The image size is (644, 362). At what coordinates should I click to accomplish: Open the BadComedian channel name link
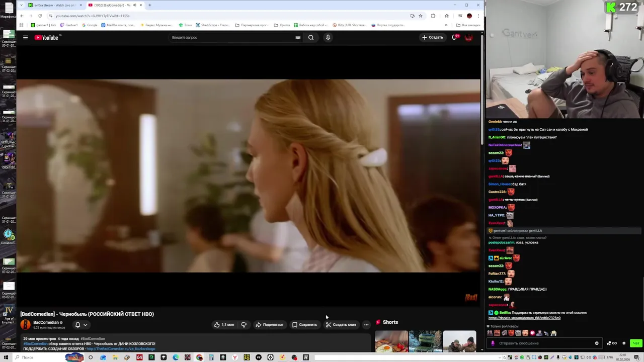(x=46, y=322)
